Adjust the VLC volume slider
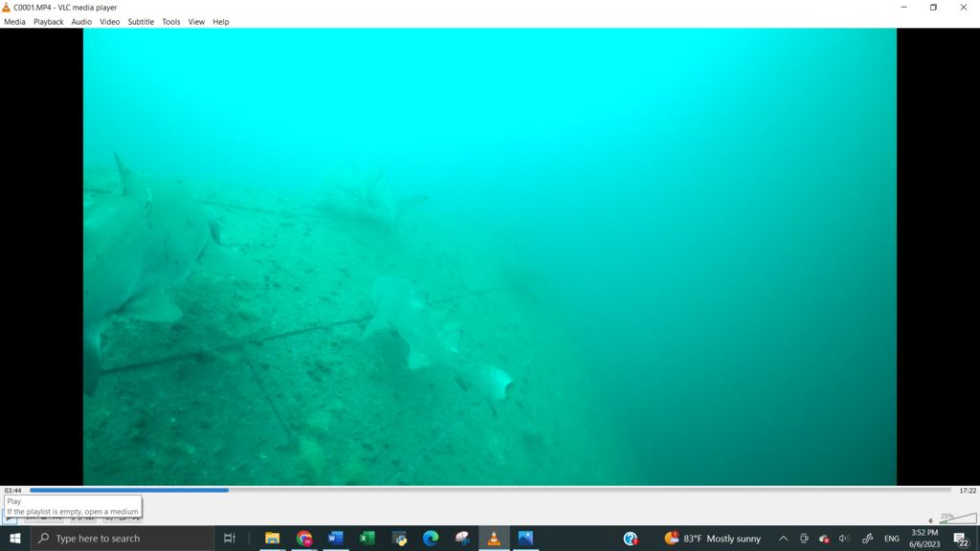 click(x=957, y=518)
